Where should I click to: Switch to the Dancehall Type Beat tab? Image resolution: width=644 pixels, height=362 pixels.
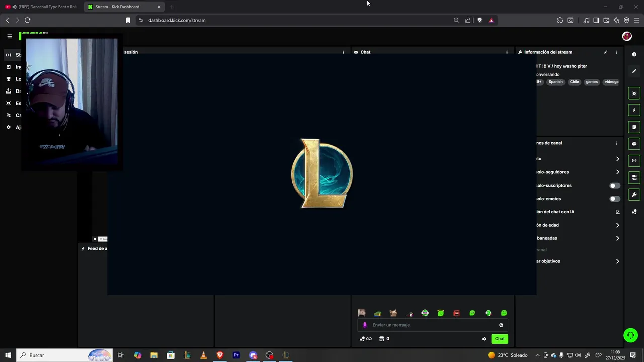click(x=41, y=7)
